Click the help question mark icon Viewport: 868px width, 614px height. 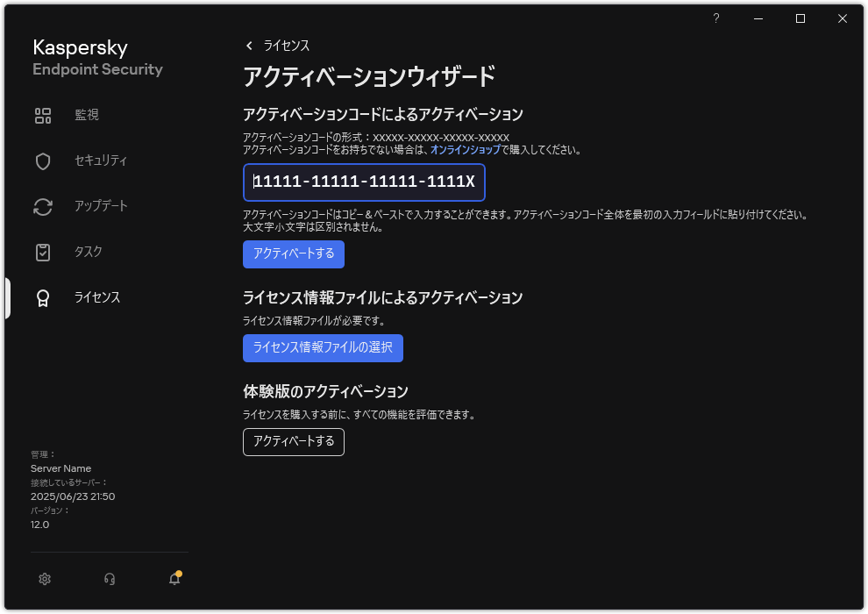[x=715, y=18]
